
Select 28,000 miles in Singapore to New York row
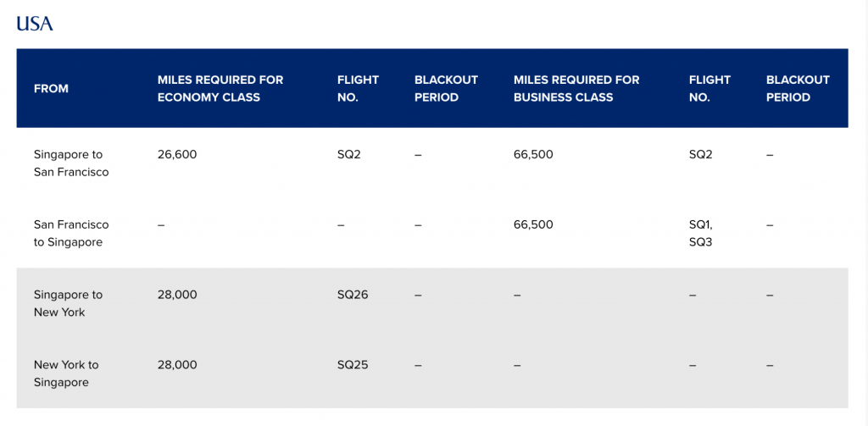(x=177, y=295)
